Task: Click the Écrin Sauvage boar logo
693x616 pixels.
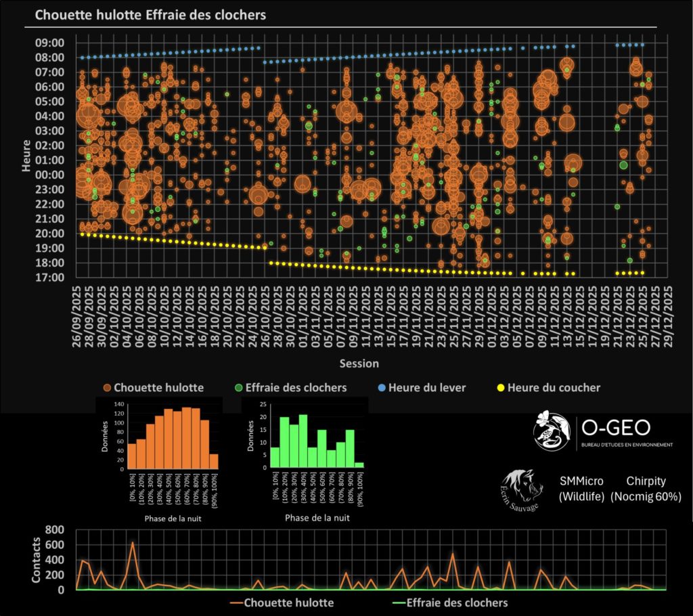Action: pos(524,487)
